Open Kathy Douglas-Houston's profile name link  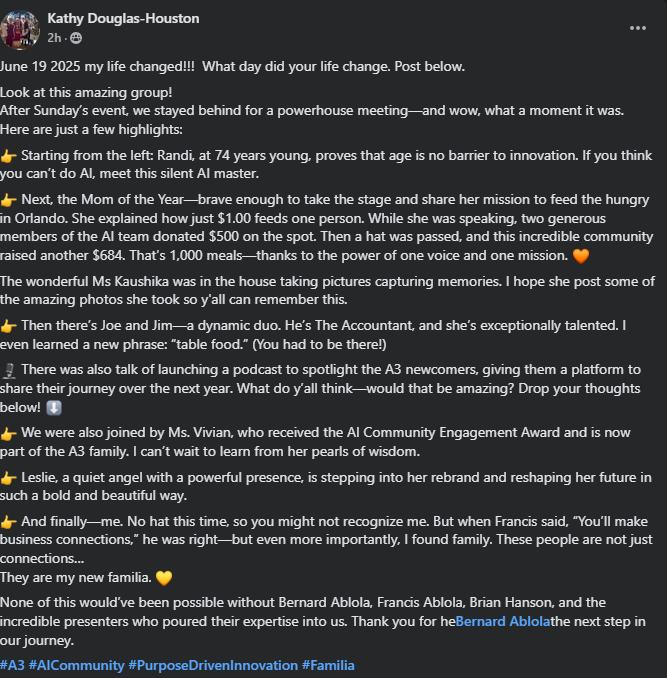pyautogui.click(x=123, y=18)
